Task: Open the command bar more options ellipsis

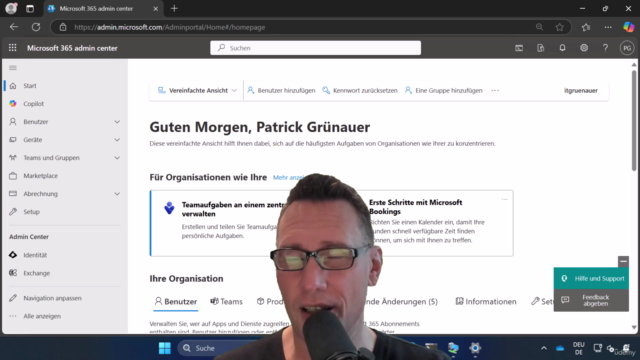Action: (x=495, y=90)
